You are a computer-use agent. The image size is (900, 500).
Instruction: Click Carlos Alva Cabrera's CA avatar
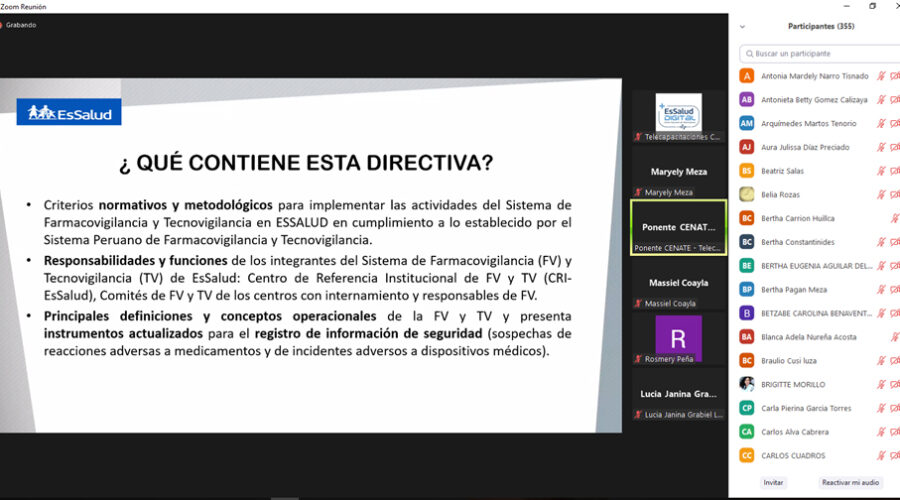pyautogui.click(x=747, y=432)
